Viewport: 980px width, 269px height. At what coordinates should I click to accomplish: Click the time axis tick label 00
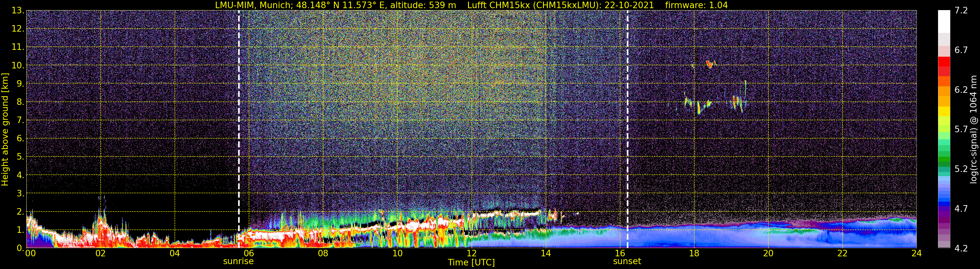[x=31, y=254]
